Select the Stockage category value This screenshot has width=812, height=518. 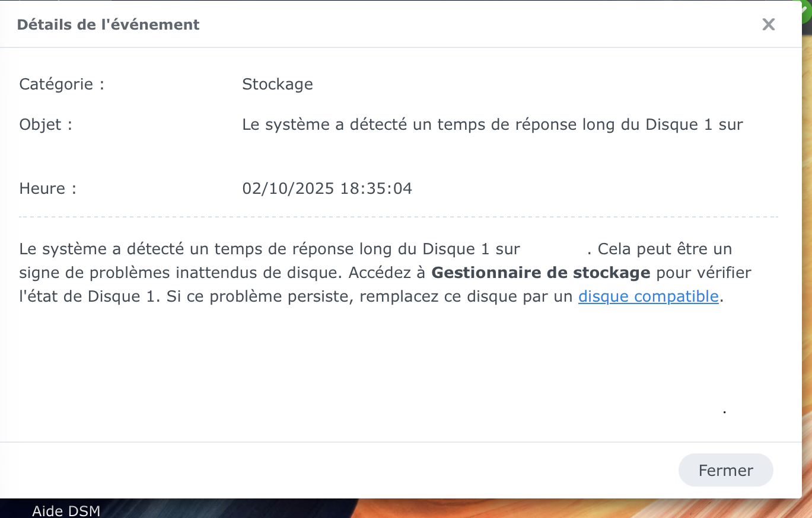tap(277, 84)
